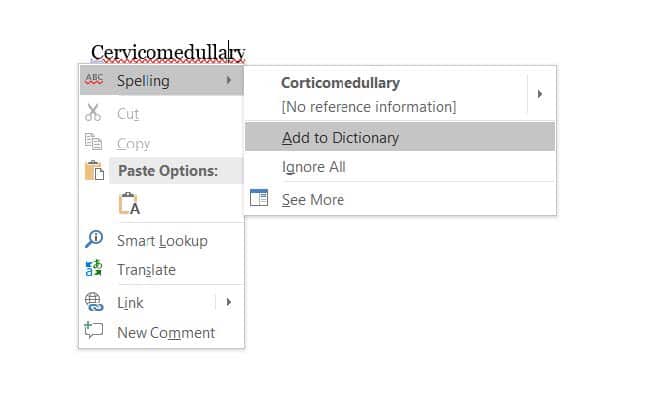655x403 pixels.
Task: Click the New Comment bubble icon
Action: click(x=94, y=330)
